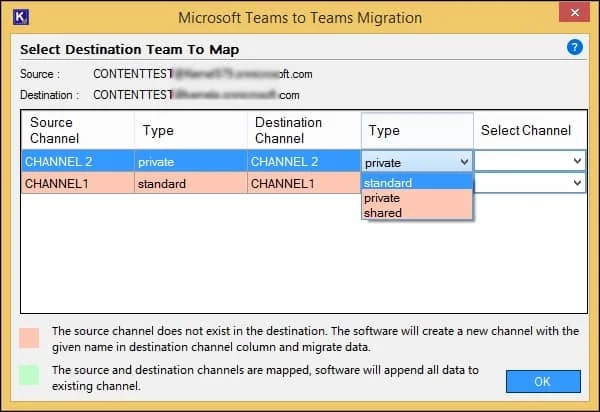Viewport: 600px width, 412px height.
Task: Open Select Channel dropdown for CHANNEL1 row
Action: 530,183
